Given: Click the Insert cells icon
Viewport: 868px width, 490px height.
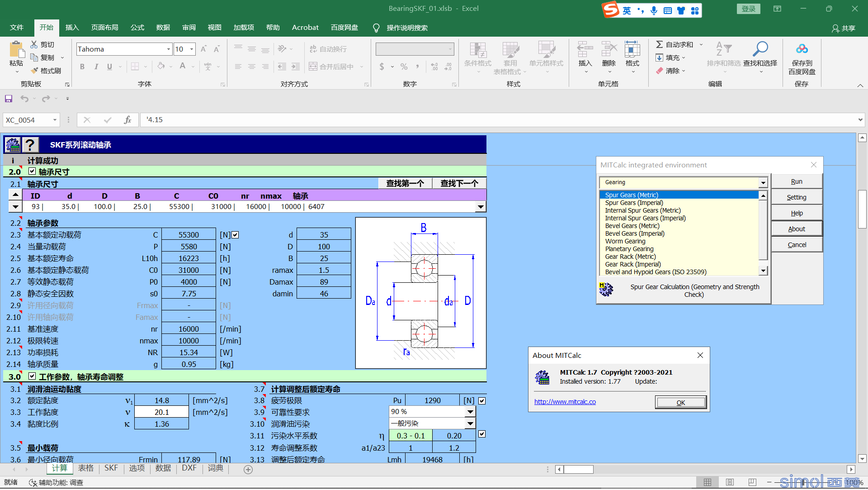Looking at the screenshot, I should click(585, 49).
